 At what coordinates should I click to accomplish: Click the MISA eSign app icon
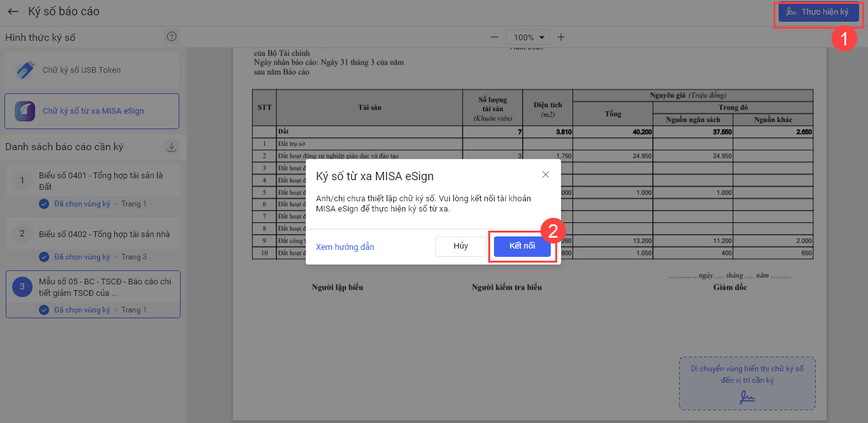click(x=25, y=111)
